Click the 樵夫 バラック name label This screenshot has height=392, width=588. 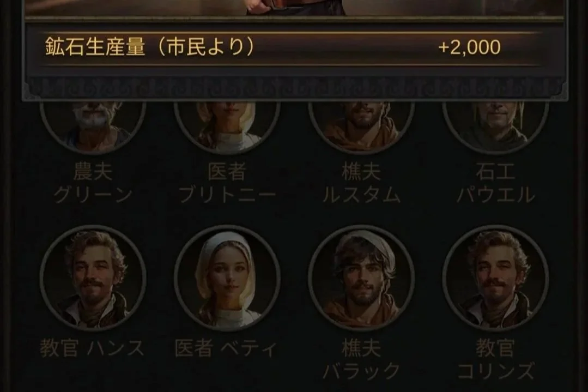click(361, 360)
